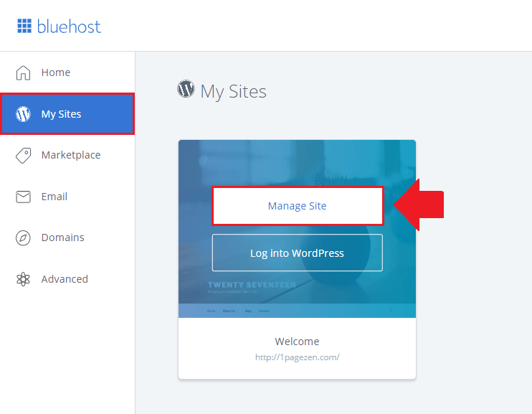Open the Advanced menu item
This screenshot has width=532, height=414.
[x=67, y=279]
